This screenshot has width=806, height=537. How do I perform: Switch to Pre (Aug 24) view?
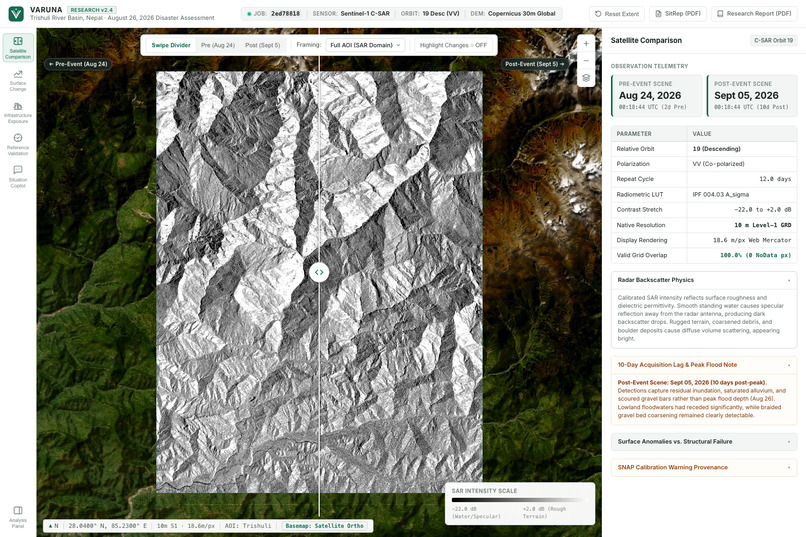(218, 45)
